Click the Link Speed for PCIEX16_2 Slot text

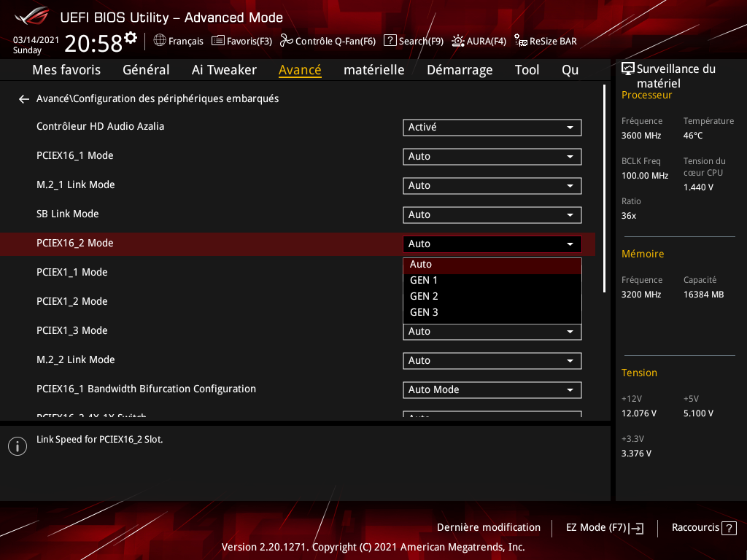(x=99, y=440)
